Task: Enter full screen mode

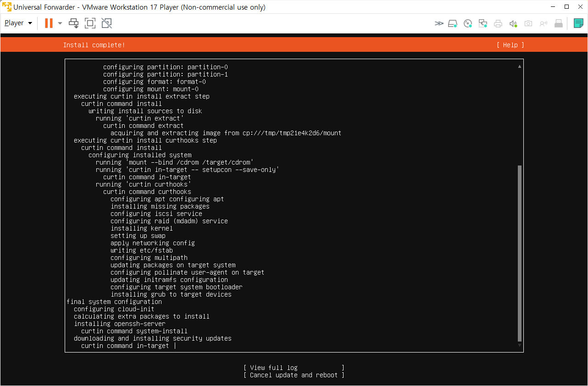Action: pos(90,23)
